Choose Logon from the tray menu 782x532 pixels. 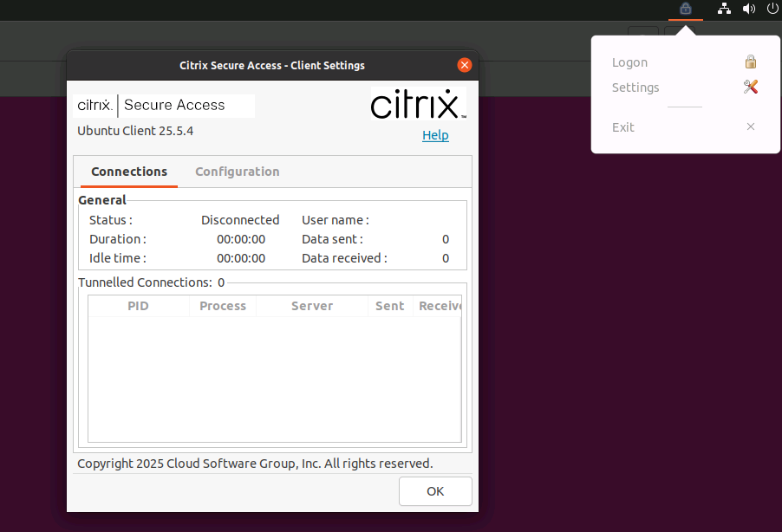pos(629,62)
